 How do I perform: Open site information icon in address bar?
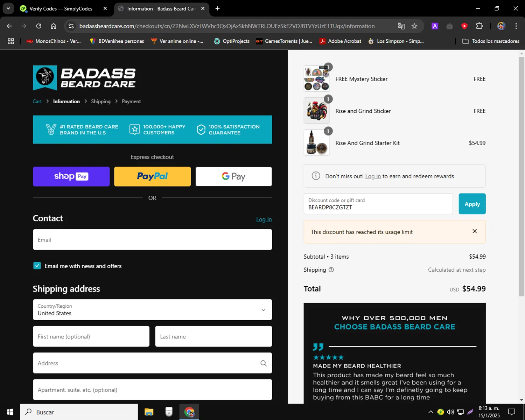[x=71, y=26]
